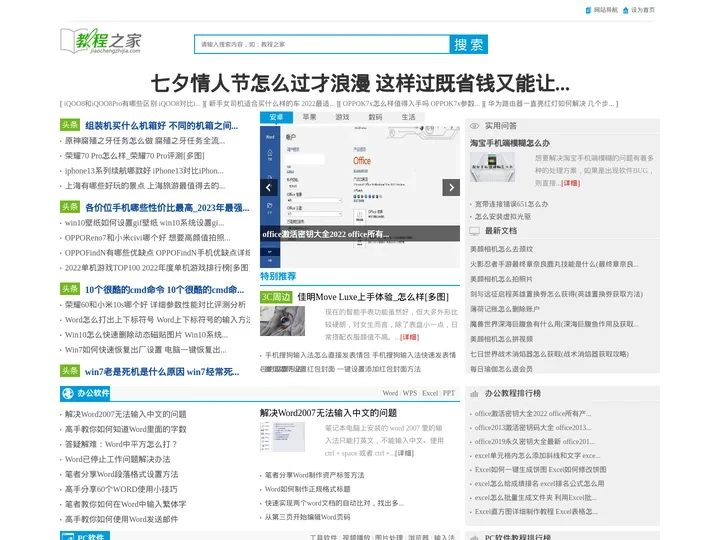This screenshot has width=720, height=540.
Task: Open win10壁纸如何设置gif壁纸 article
Action: [144, 223]
